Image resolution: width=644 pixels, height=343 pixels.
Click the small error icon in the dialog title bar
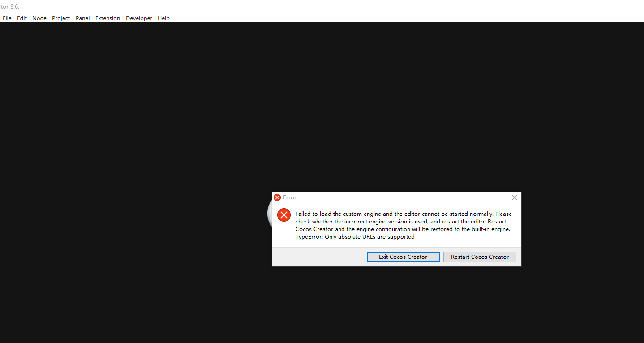[277, 197]
